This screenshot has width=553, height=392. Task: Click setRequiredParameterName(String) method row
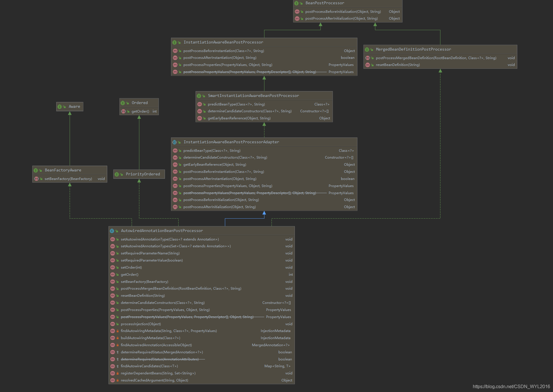pos(202,253)
